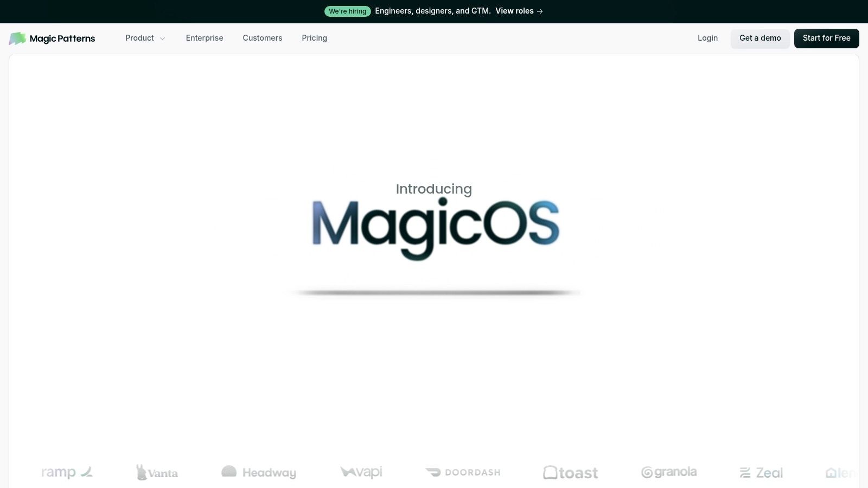Image resolution: width=868 pixels, height=488 pixels.
Task: Click the vapi customer logo
Action: (x=361, y=472)
